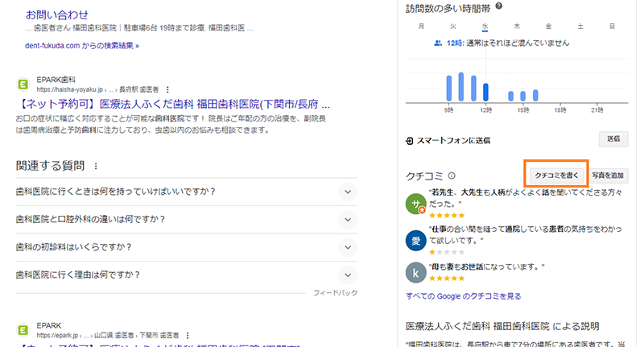This screenshot has height=347, width=644.
Task: Open the 関連する質問 three-dot menu
Action: [96, 167]
